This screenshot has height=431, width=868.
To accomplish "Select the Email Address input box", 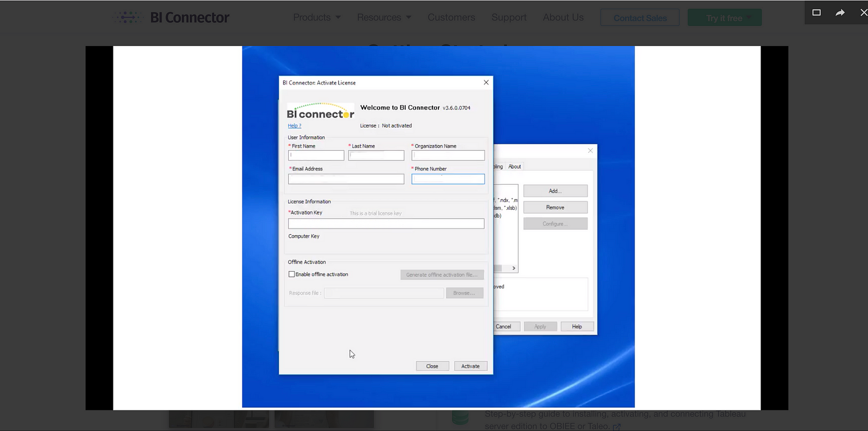I will coord(346,179).
